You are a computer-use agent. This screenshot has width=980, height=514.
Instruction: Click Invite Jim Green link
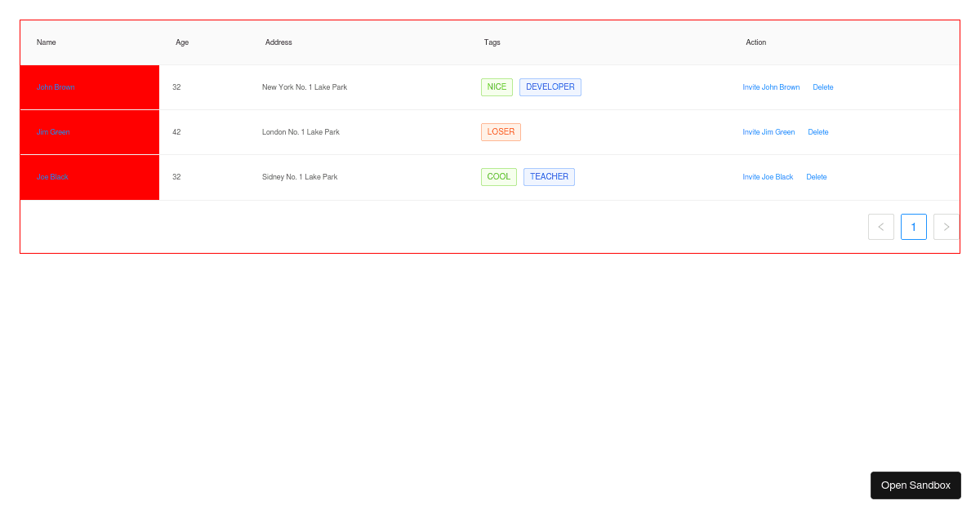[768, 132]
